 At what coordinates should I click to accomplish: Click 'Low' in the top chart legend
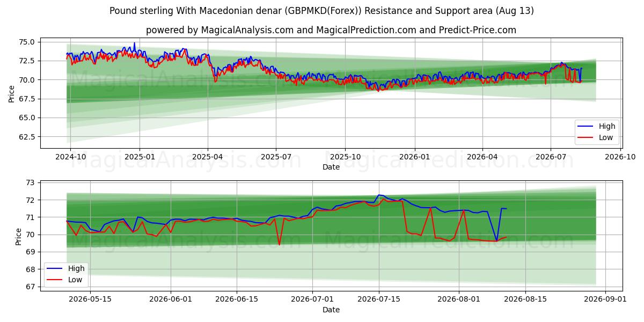pyautogui.click(x=606, y=137)
